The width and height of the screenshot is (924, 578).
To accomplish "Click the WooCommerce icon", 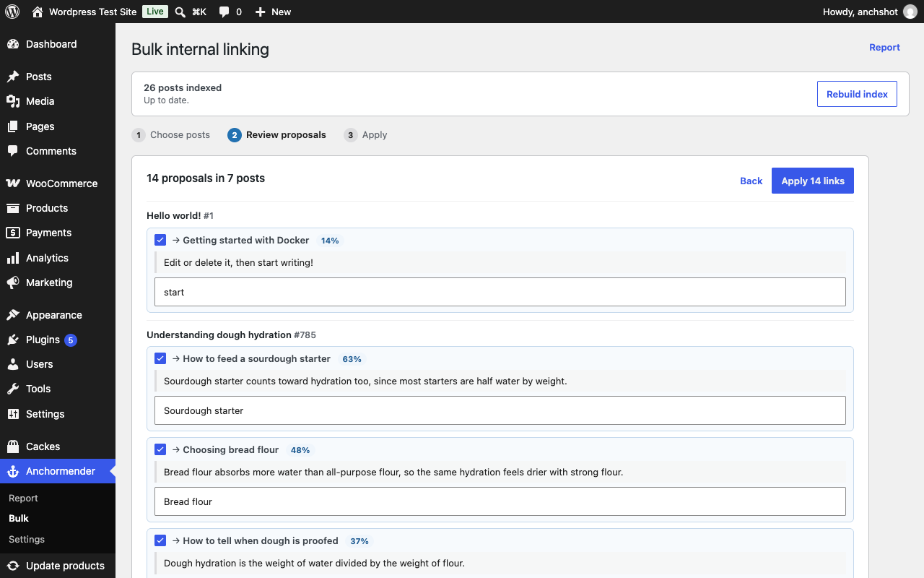I will 13,184.
